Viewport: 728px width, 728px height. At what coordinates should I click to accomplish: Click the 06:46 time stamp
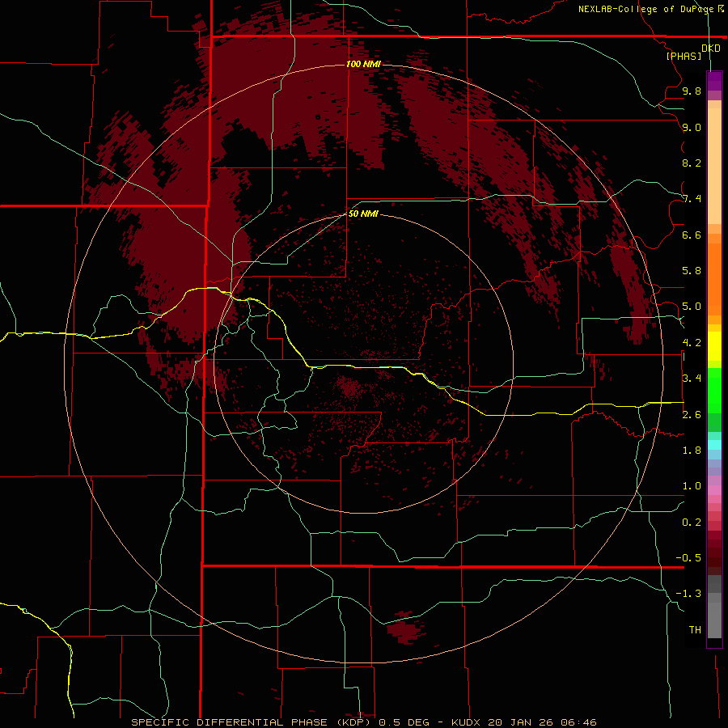pos(578,722)
